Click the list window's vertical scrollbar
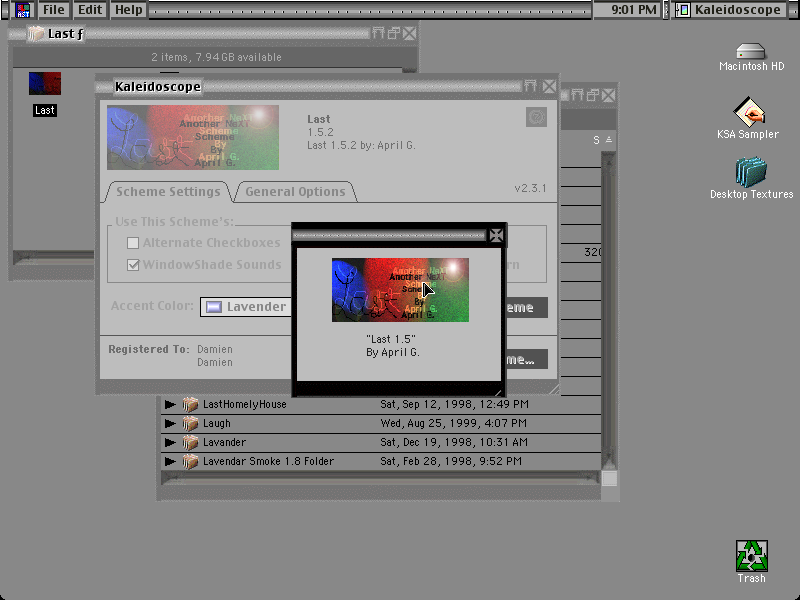Image resolution: width=800 pixels, height=600 pixels. coord(609,311)
